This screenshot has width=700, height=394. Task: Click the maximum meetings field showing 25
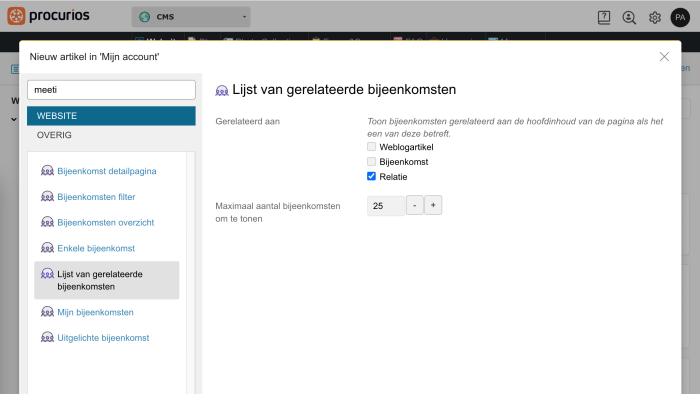click(386, 206)
